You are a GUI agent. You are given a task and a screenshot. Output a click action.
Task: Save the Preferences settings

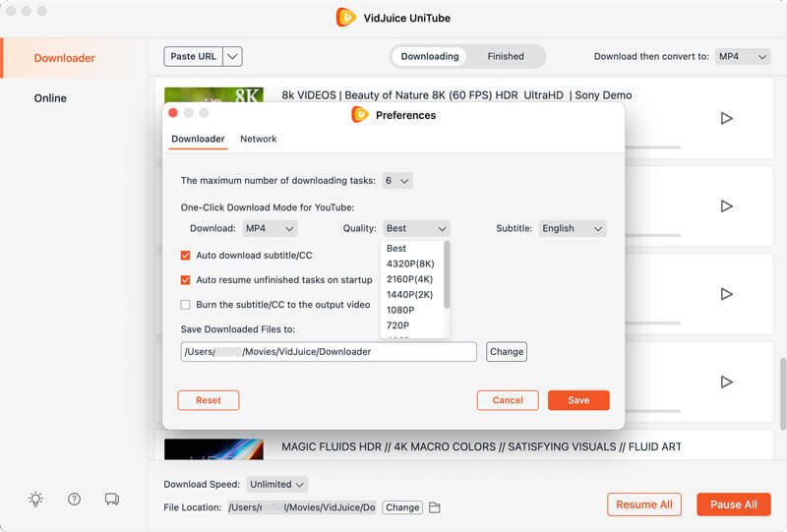(578, 400)
